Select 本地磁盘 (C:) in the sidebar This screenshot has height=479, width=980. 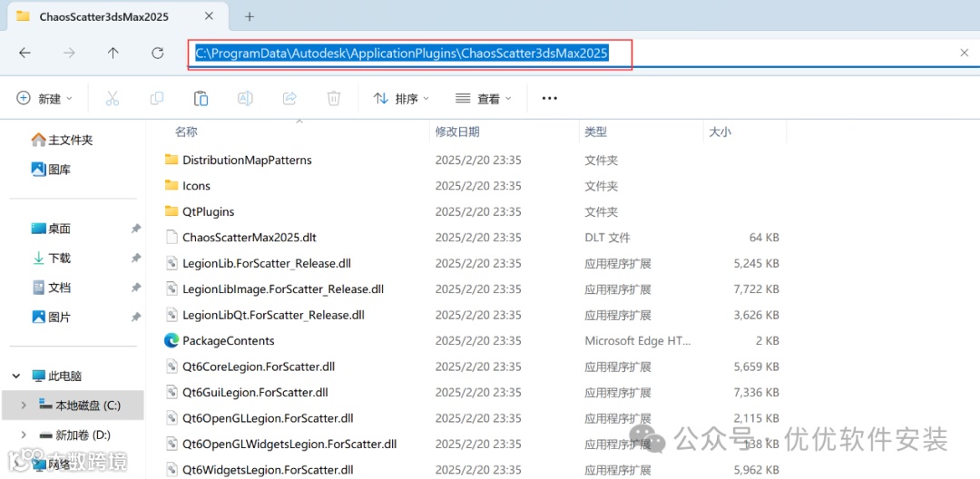[79, 406]
